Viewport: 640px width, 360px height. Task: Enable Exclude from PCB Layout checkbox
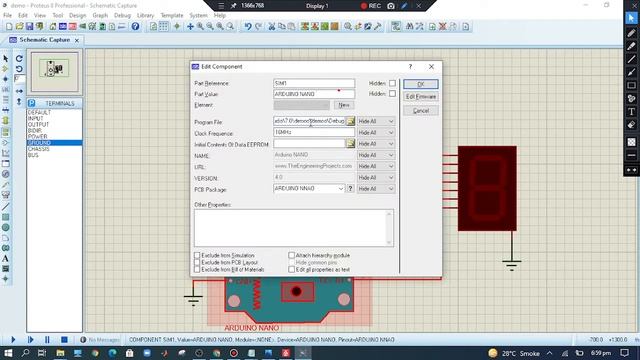(197, 262)
